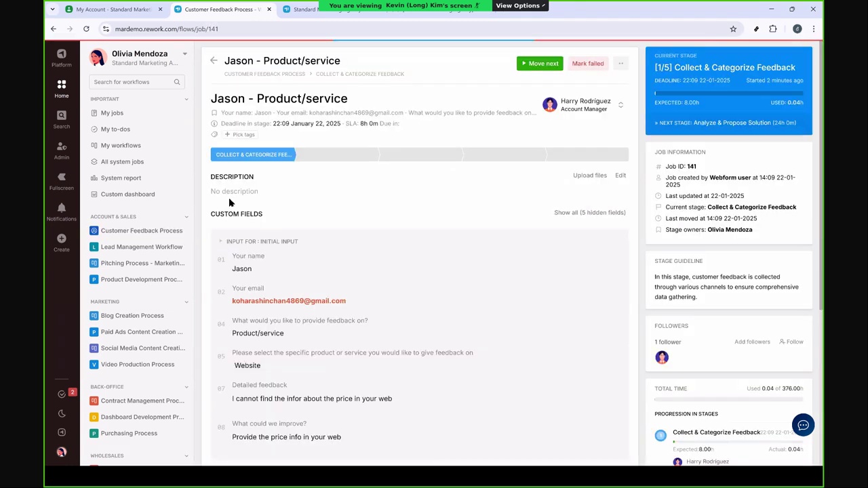Open user avatar at bottom of sidebar
Screen dimensions: 868x488
click(x=62, y=452)
